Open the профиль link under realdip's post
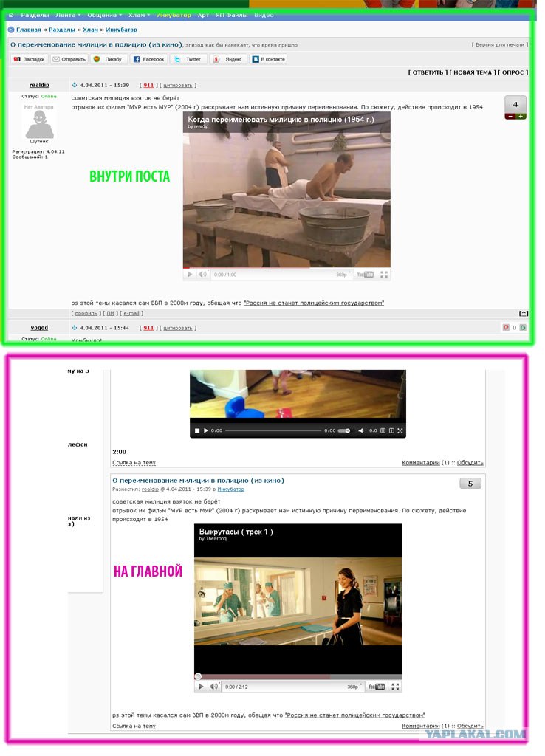Viewport: 545px width, 756px height. pos(86,313)
